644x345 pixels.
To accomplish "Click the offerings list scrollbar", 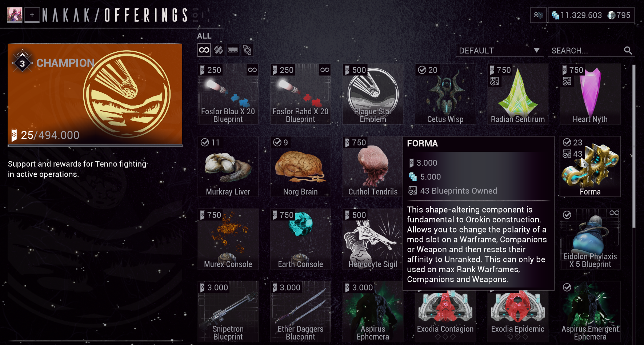I will coord(634,146).
